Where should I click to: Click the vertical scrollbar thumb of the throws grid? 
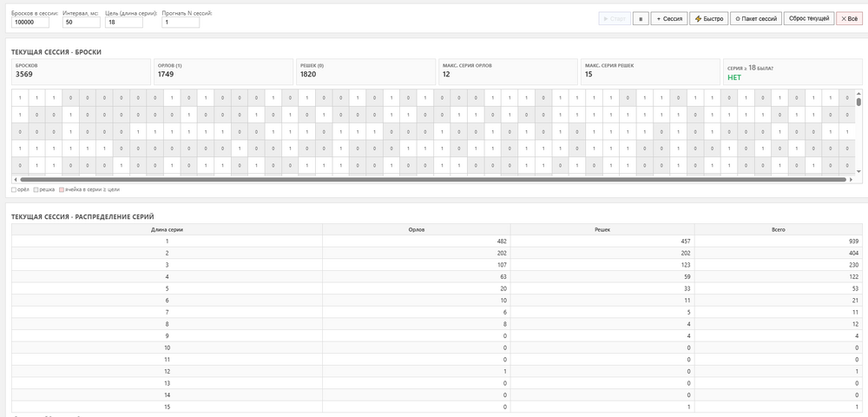tap(858, 102)
